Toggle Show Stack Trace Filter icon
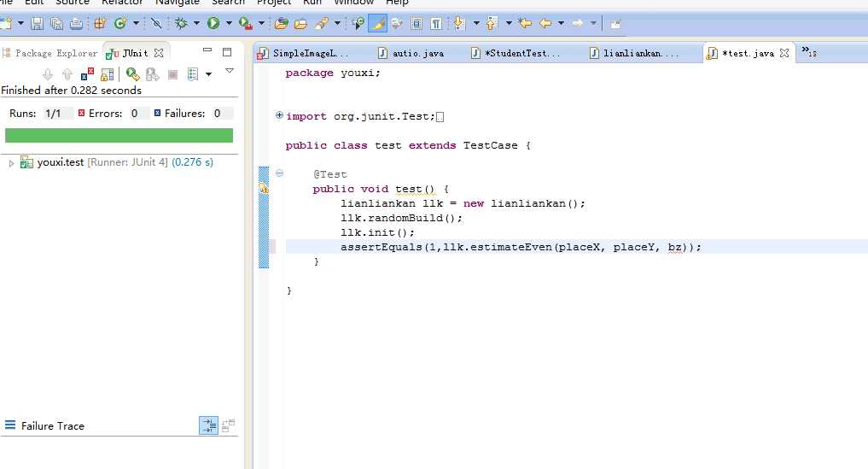The width and height of the screenshot is (868, 469). click(x=209, y=425)
